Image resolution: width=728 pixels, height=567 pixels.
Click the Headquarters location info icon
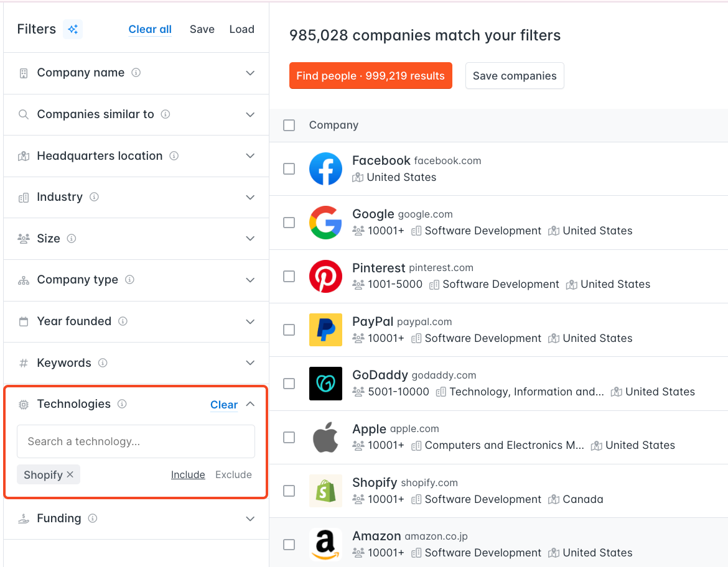(x=174, y=156)
